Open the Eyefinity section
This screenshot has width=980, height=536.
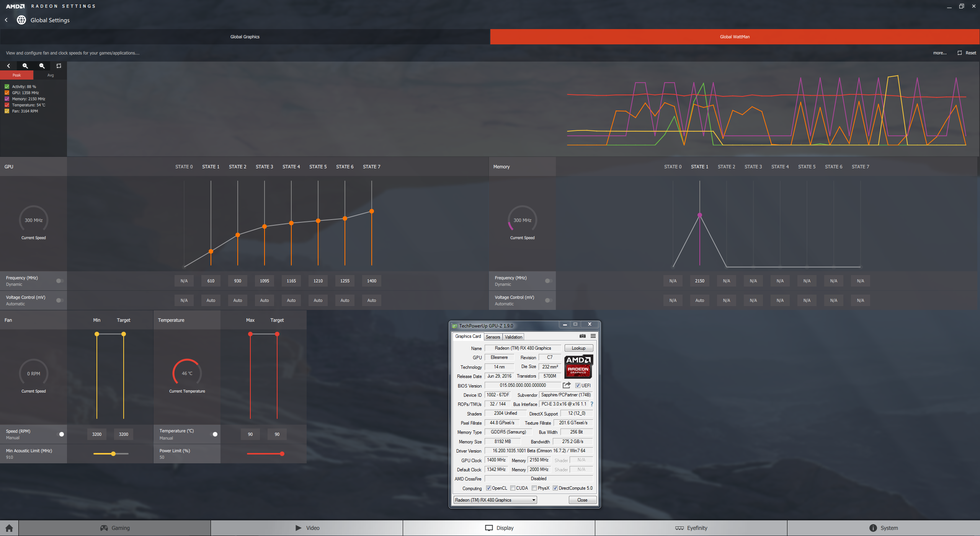[691, 528]
